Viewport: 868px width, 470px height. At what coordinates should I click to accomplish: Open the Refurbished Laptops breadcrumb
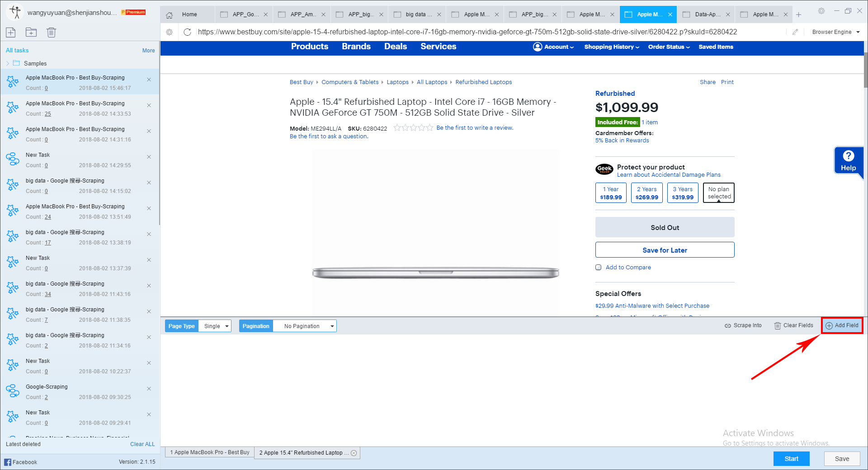click(x=484, y=82)
